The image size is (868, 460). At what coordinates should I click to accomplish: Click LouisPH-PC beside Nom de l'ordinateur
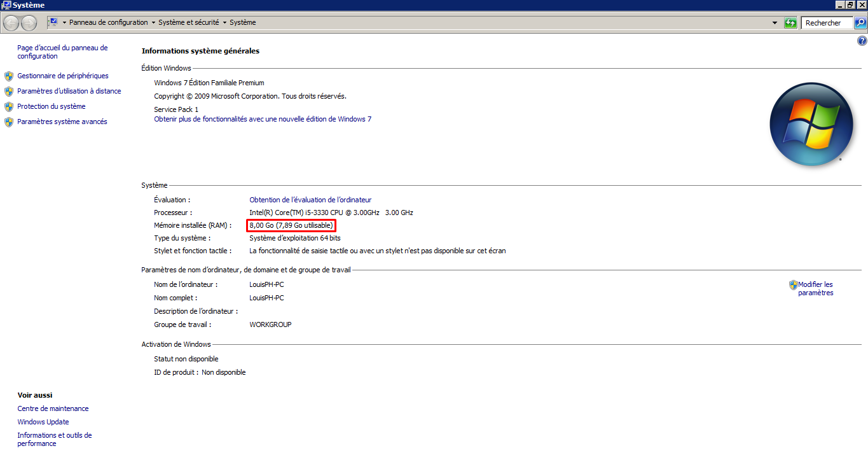(x=267, y=284)
